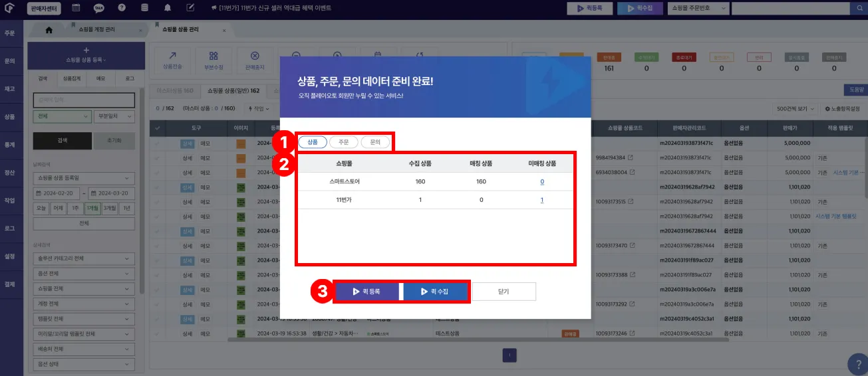Image resolution: width=868 pixels, height=376 pixels.
Task: Expand the 계정 전체 dropdown
Action: click(x=84, y=304)
